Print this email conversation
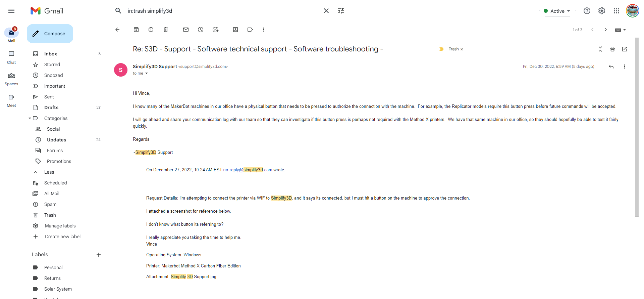The height and width of the screenshot is (299, 644). coord(612,49)
